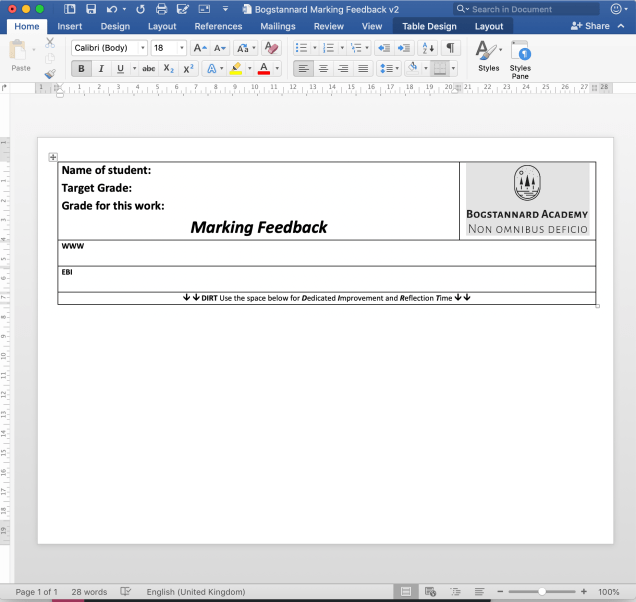Image resolution: width=636 pixels, height=602 pixels.
Task: Open the References tab
Action: (x=218, y=26)
